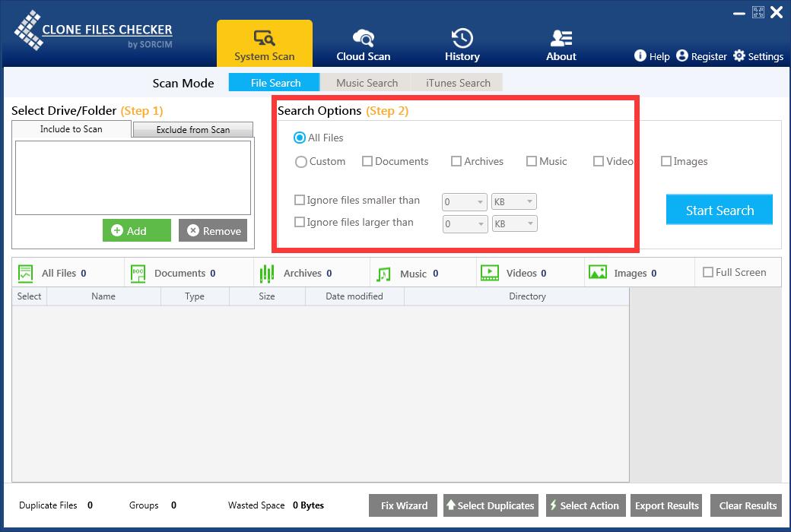Screen dimensions: 791x532
Task: Click the Clear Results button
Action: point(746,505)
